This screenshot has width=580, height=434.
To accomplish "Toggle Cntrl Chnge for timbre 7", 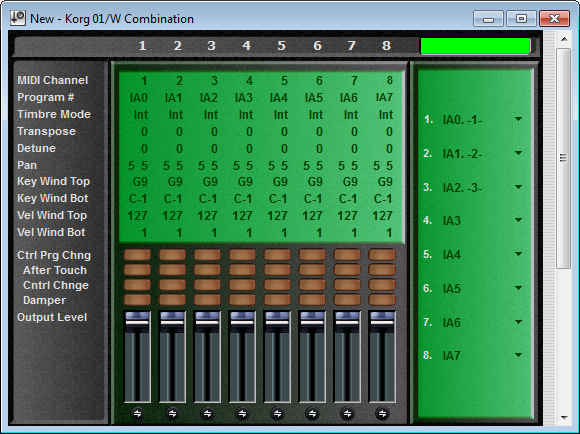I will pyautogui.click(x=347, y=285).
